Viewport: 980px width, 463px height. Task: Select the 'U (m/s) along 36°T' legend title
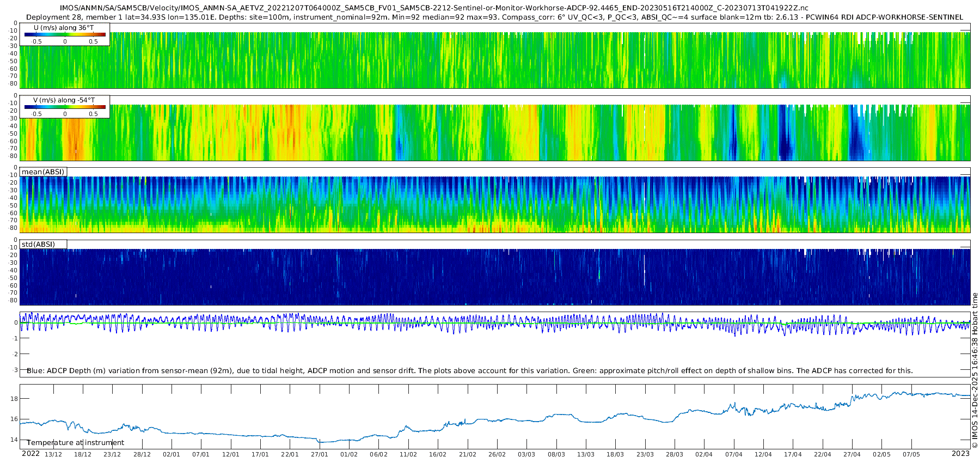[64, 28]
